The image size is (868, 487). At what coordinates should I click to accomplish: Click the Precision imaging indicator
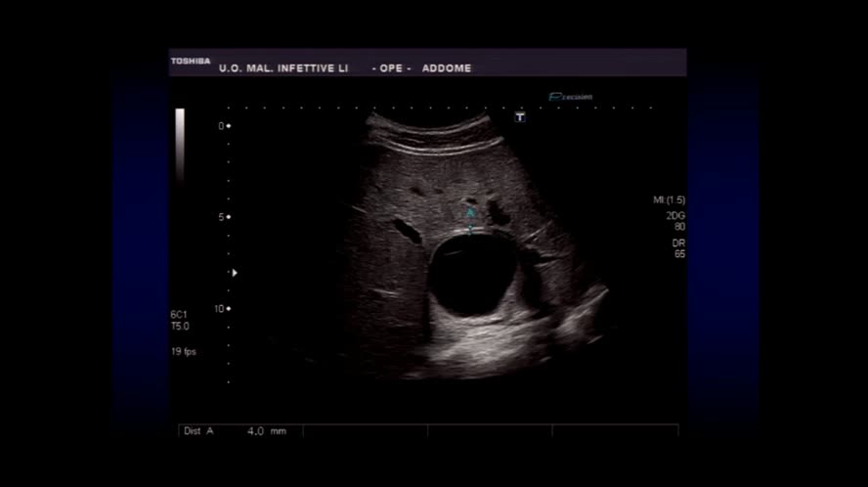tap(571, 97)
